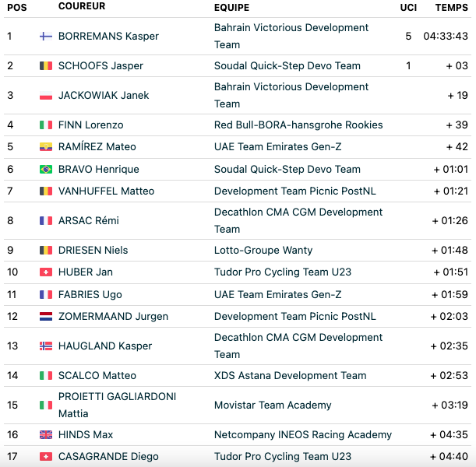Viewport: 476px width, 467px height.
Task: Open rider FINN Lorenzo
Action: click(x=91, y=125)
